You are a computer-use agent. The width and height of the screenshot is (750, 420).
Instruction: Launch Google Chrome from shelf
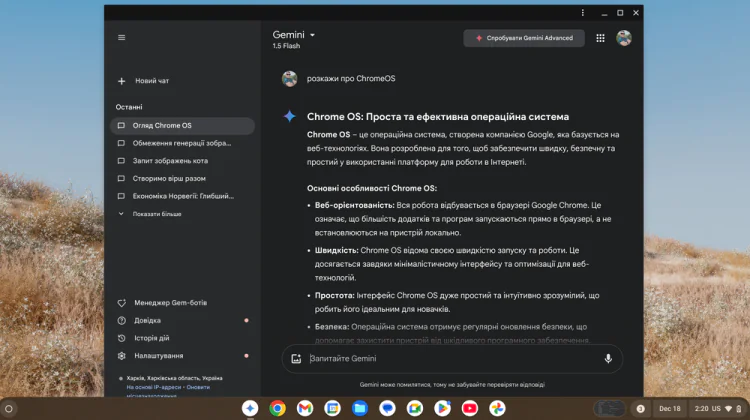[x=277, y=409]
